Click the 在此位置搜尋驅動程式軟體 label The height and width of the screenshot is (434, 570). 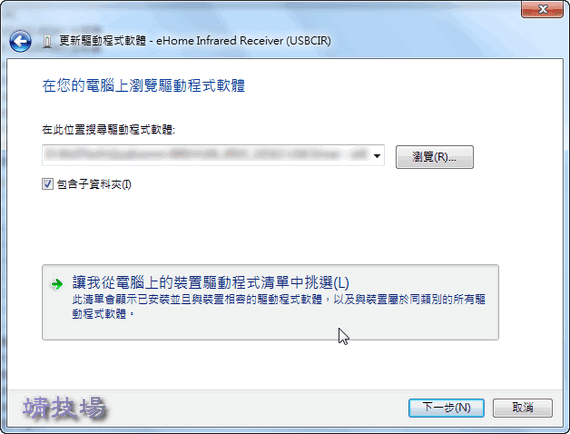point(108,129)
